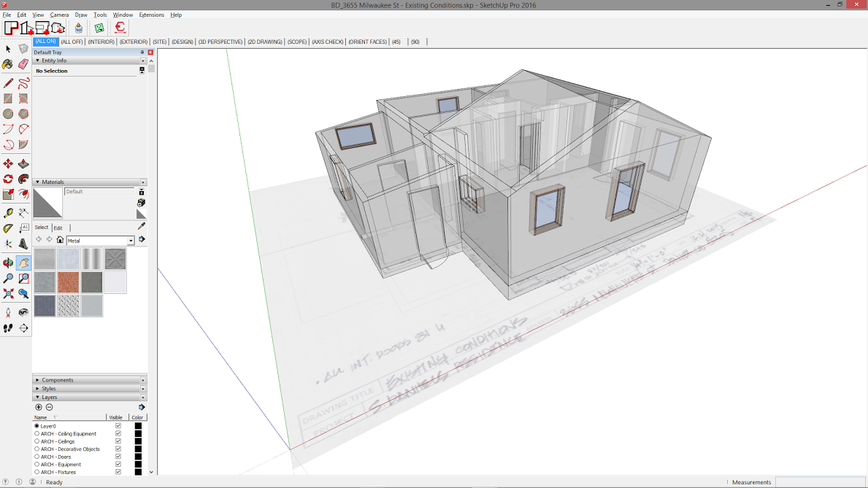Screen dimensions: 868x488
Task: Open the Materials details arrow menu
Action: (x=142, y=239)
